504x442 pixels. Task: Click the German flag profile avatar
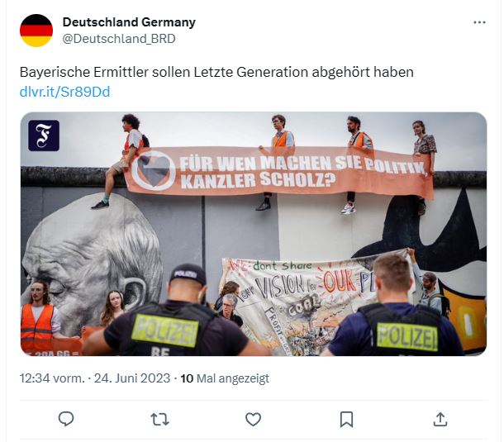[x=36, y=31]
